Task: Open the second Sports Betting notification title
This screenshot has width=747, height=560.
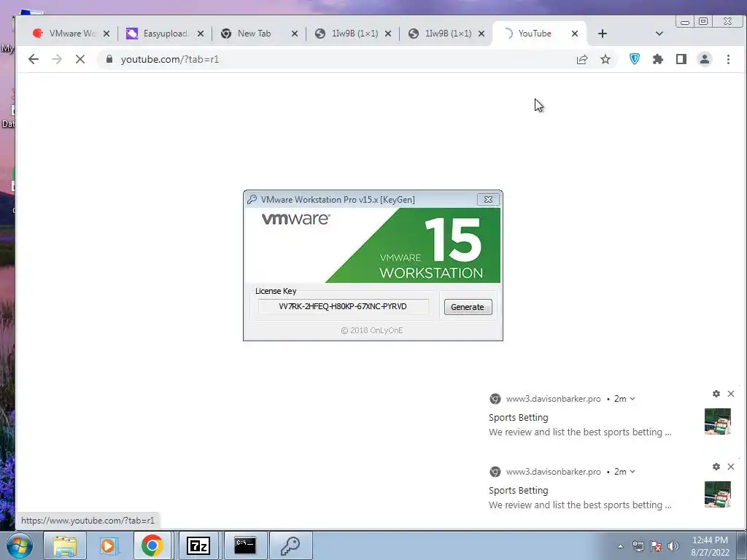Action: click(x=519, y=491)
